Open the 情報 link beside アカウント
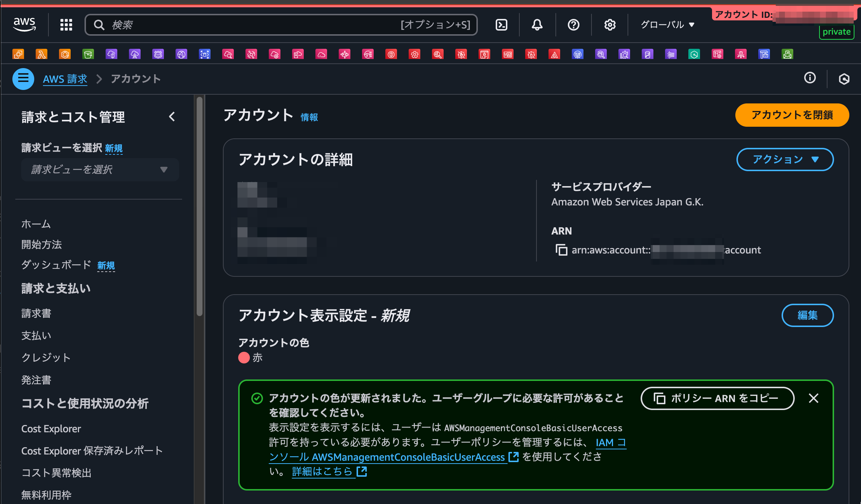The width and height of the screenshot is (861, 504). [309, 117]
